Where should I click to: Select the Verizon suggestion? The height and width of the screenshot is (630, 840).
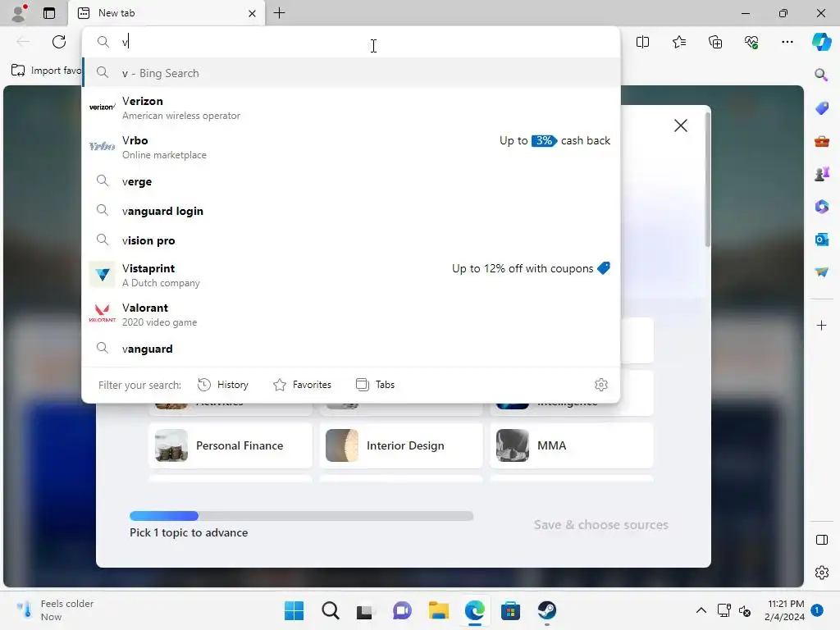(x=351, y=107)
